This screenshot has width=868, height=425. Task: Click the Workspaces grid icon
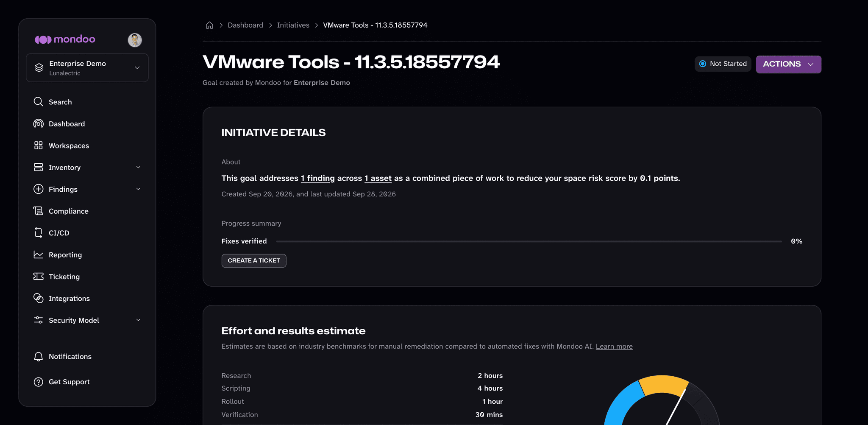tap(39, 145)
